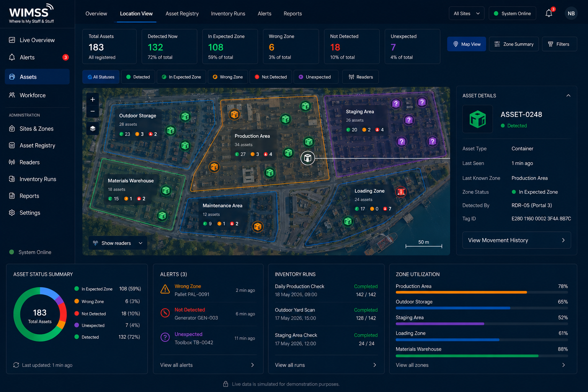This screenshot has width=588, height=392.
Task: Zoom in on the map
Action: click(x=93, y=100)
